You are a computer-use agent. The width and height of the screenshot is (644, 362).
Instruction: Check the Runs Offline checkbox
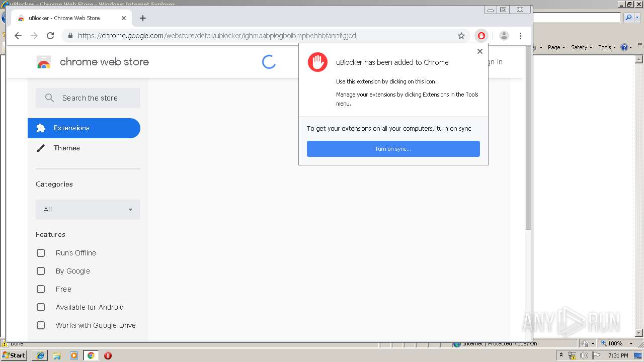tap(41, 253)
